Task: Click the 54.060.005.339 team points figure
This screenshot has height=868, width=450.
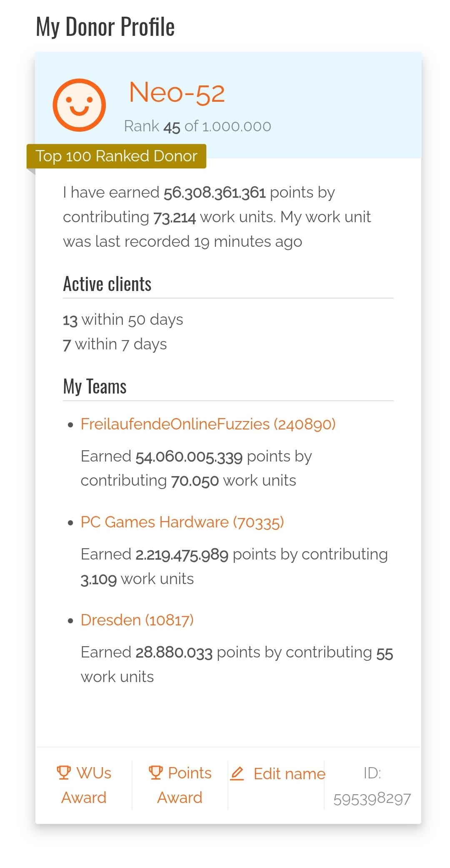Action: click(x=189, y=457)
